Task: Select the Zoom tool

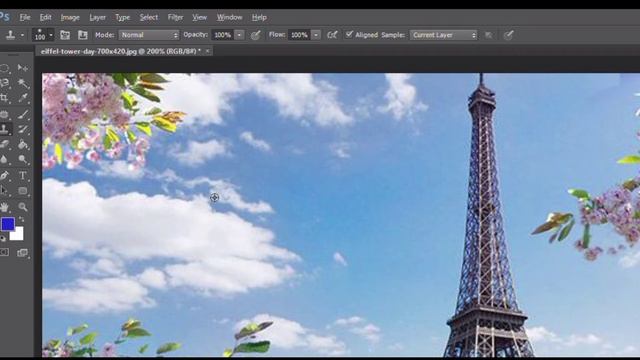Action: [22, 207]
